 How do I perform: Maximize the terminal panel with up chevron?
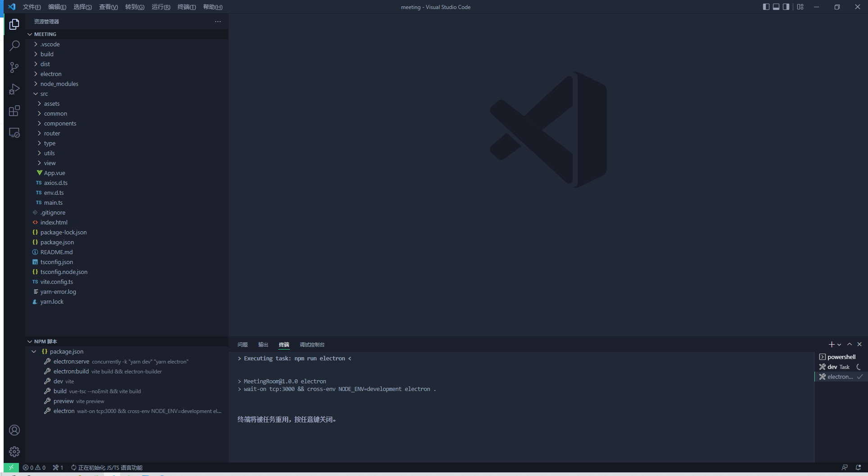[x=850, y=344]
